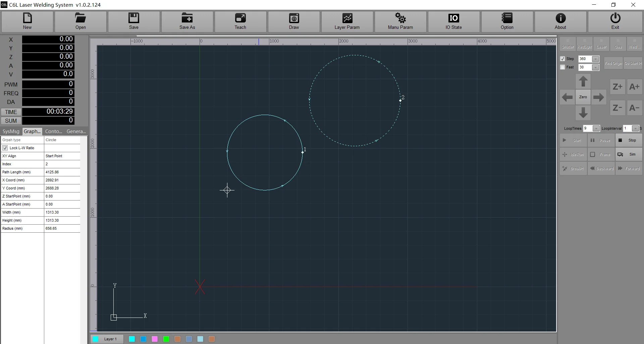Open Genera... tab
The width and height of the screenshot is (644, 344).
[x=76, y=131]
